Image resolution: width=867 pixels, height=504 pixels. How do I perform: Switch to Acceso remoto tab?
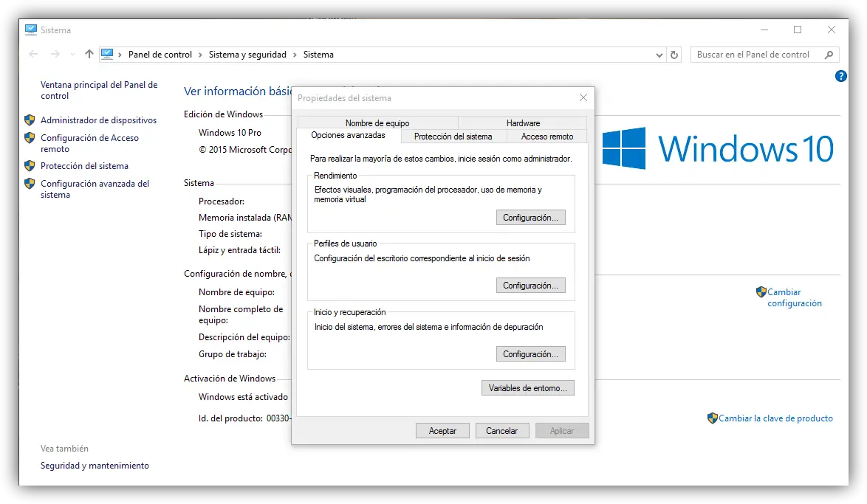click(546, 137)
